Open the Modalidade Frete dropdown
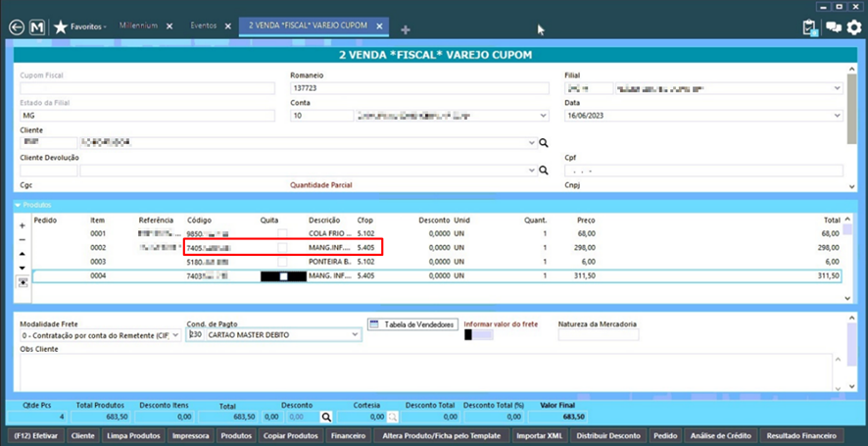 175,335
